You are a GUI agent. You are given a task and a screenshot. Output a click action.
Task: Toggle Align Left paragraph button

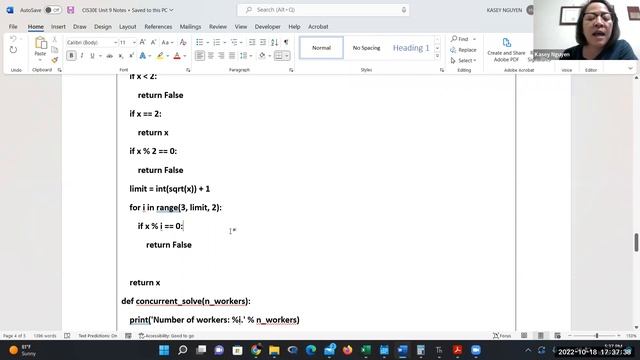tap(200, 56)
